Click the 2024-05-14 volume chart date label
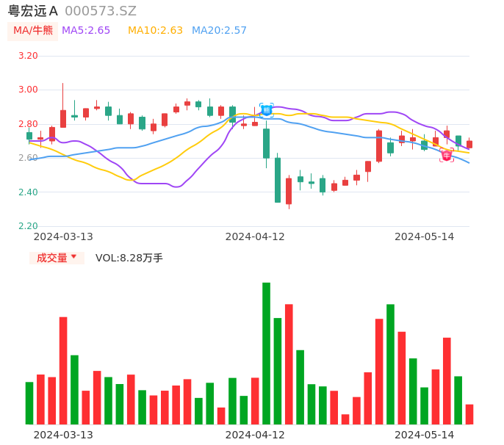504x445 pixels. tap(425, 435)
